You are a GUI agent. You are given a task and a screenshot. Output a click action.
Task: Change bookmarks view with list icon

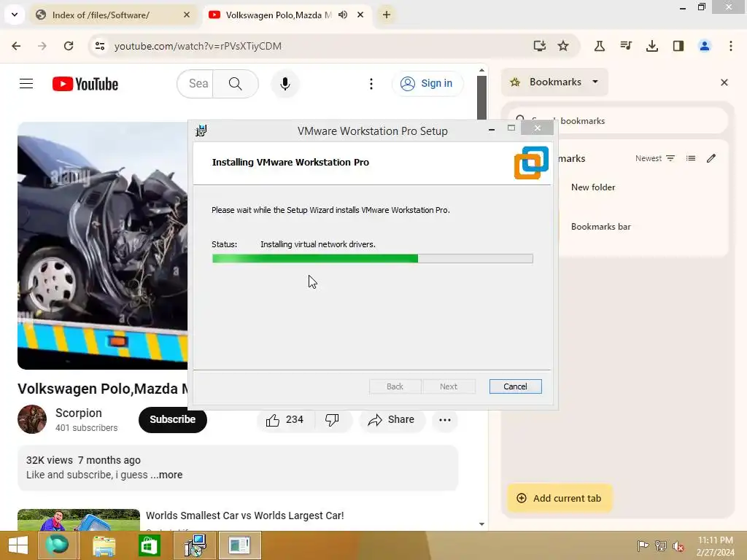(690, 158)
